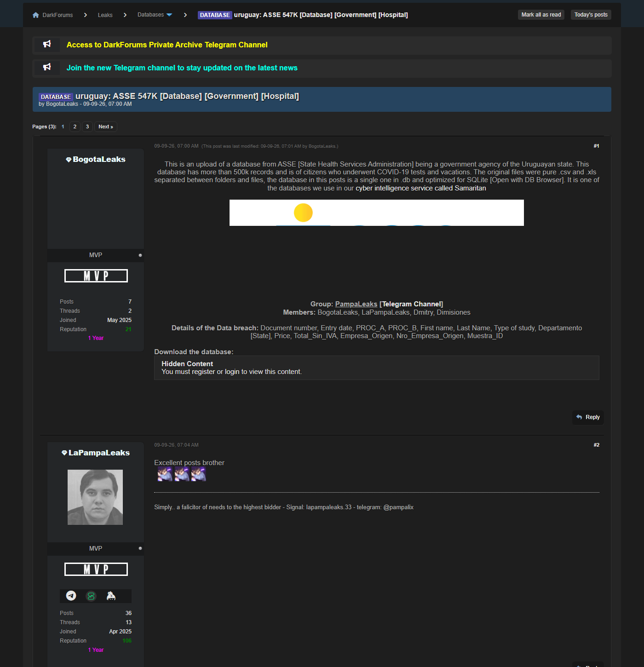
Task: Click DATABASE tag in breadcrumb title
Action: coord(215,15)
